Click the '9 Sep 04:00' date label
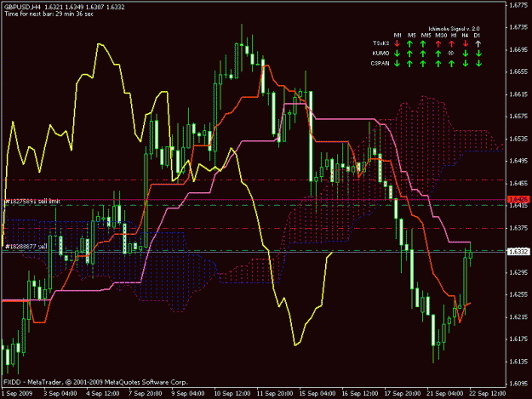 [188, 394]
